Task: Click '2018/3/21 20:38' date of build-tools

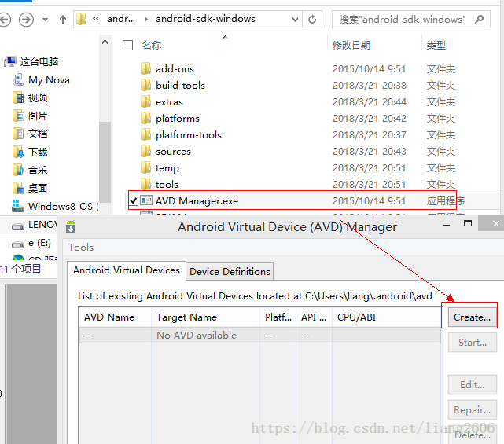Action: click(x=370, y=85)
